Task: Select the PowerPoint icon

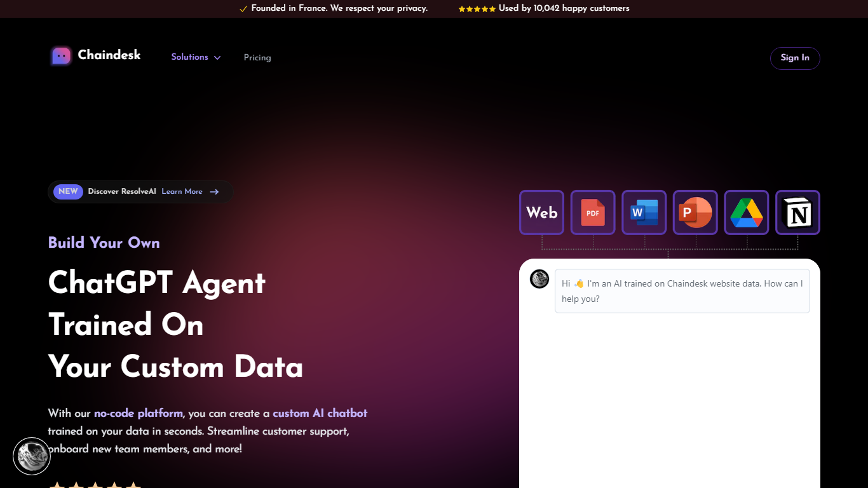Action: pyautogui.click(x=695, y=213)
